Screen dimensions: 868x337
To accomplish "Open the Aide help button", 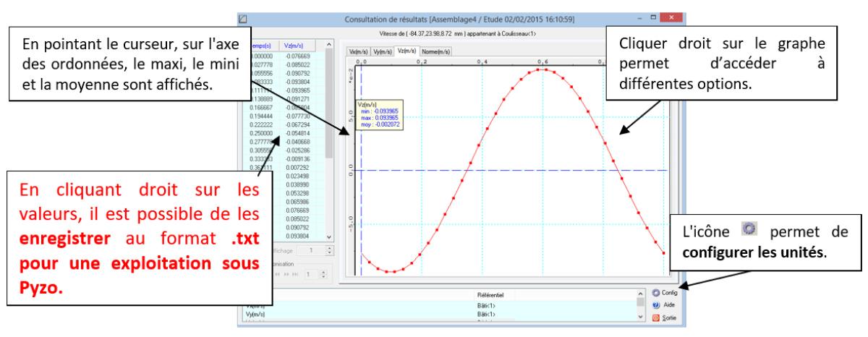I will tap(665, 305).
